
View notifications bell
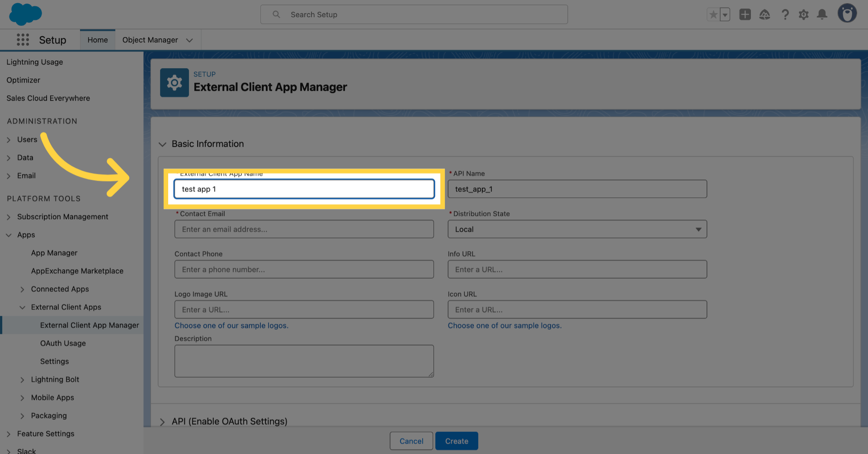tap(822, 14)
